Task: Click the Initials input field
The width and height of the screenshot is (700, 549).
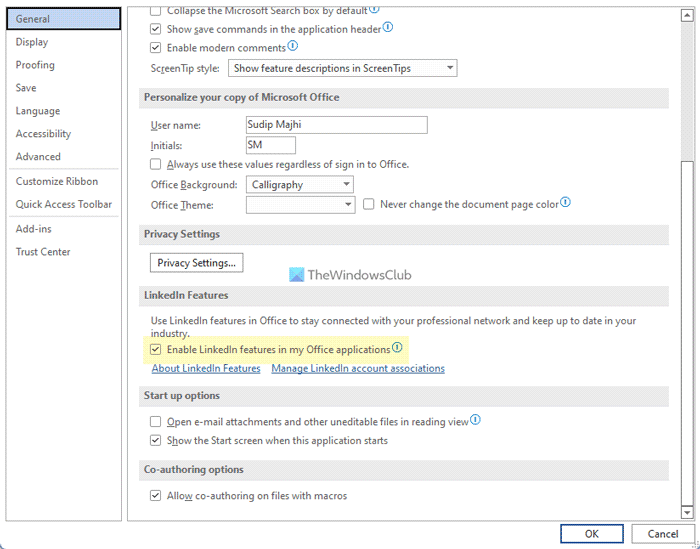Action: [x=271, y=145]
